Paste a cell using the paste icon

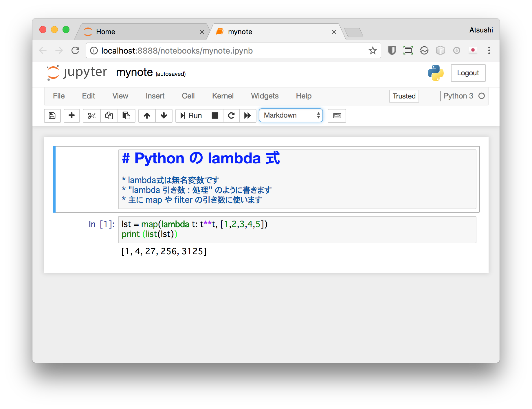[126, 116]
